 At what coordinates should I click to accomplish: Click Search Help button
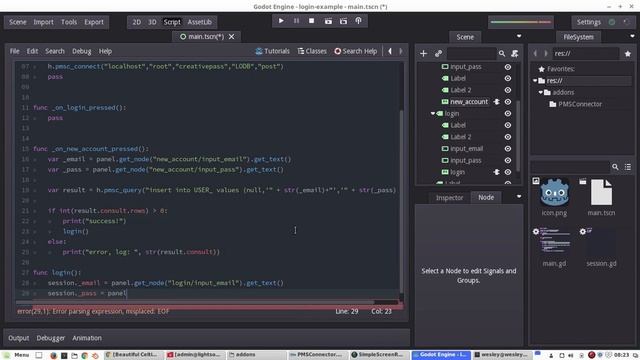pyautogui.click(x=356, y=51)
